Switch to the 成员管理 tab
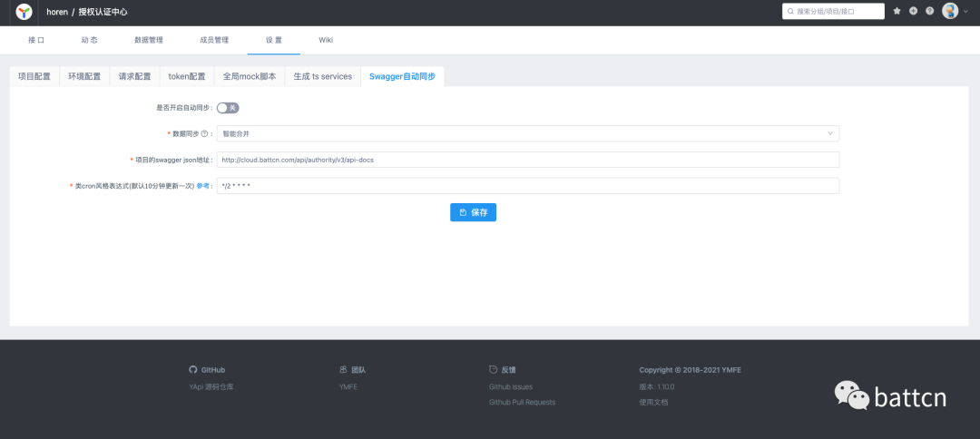This screenshot has width=980, height=439. tap(214, 40)
